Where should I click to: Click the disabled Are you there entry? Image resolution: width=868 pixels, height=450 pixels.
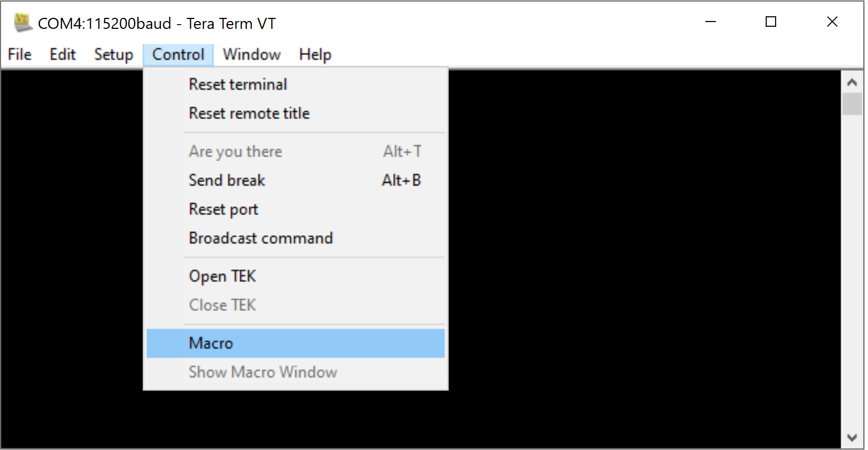pyautogui.click(x=235, y=151)
